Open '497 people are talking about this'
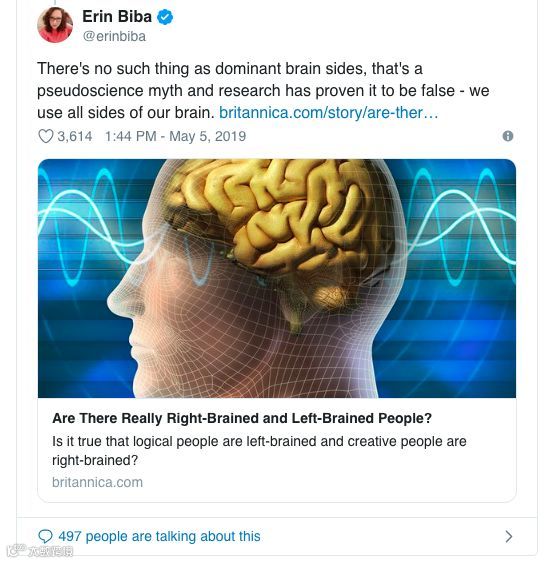The width and height of the screenshot is (544, 563). click(x=159, y=536)
